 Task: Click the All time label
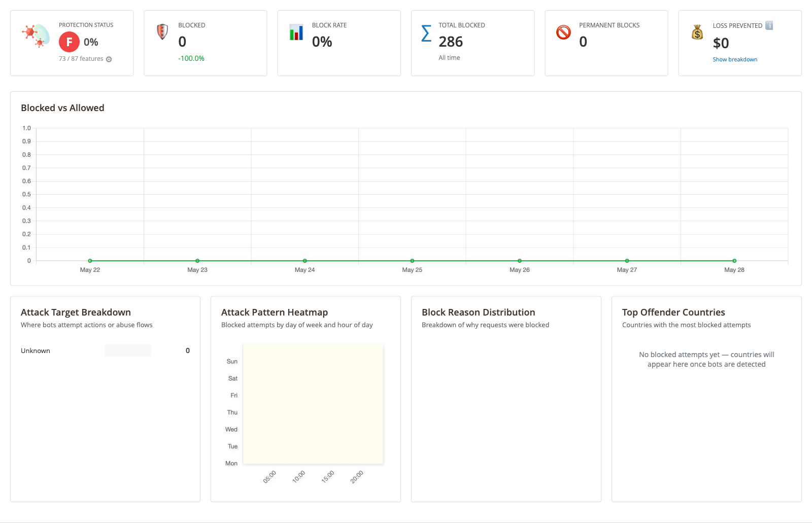coord(449,58)
